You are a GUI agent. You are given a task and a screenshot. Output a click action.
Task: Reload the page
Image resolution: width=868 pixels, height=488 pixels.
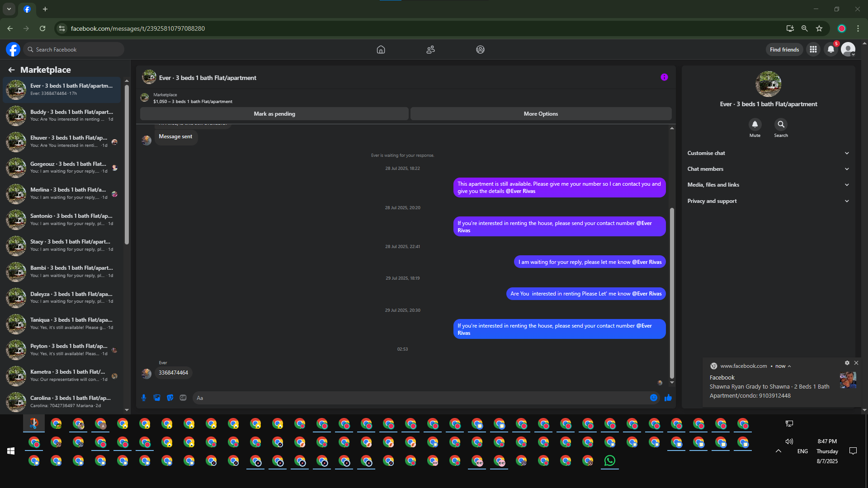point(42,28)
